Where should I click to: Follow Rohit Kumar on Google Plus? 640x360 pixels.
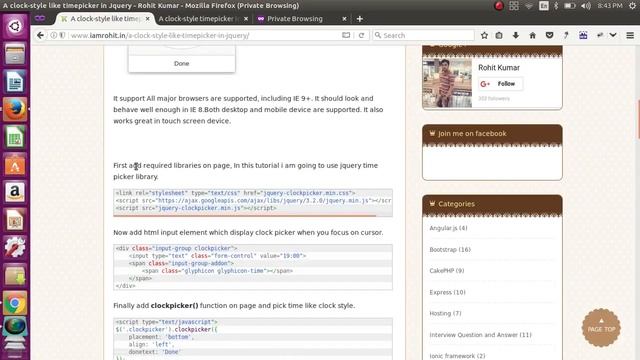pyautogui.click(x=500, y=84)
